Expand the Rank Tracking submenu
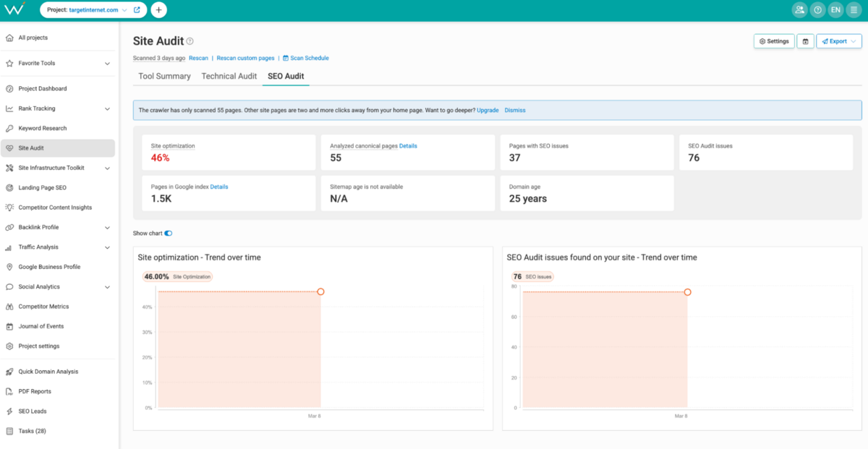This screenshot has height=449, width=868. tap(107, 108)
